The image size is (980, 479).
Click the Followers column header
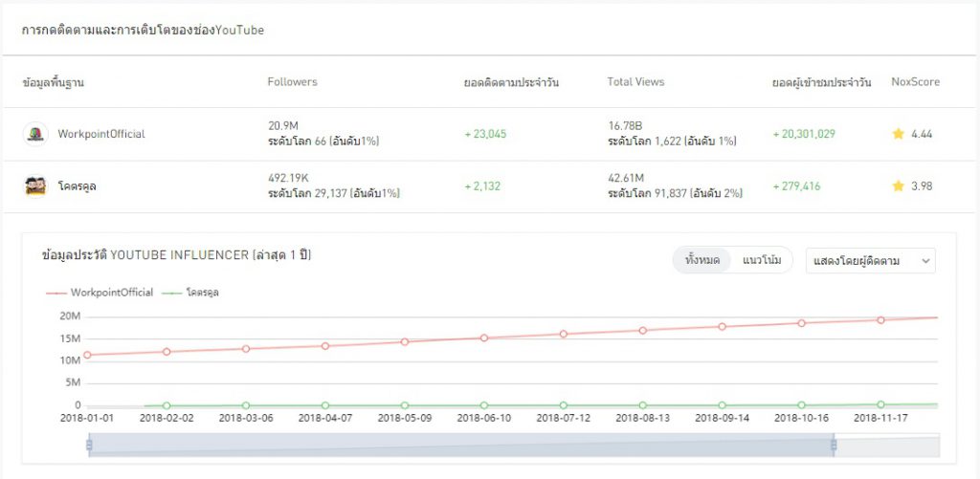point(292,82)
